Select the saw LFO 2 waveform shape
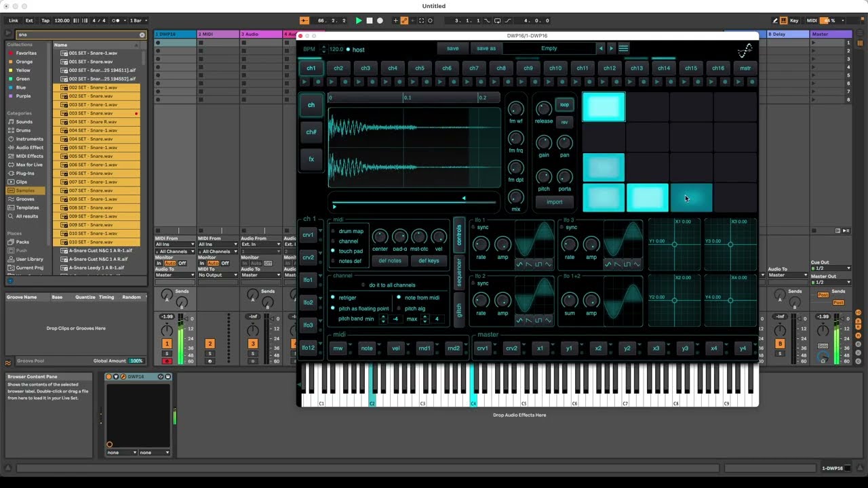Viewport: 868px width, 488px height. [x=529, y=320]
